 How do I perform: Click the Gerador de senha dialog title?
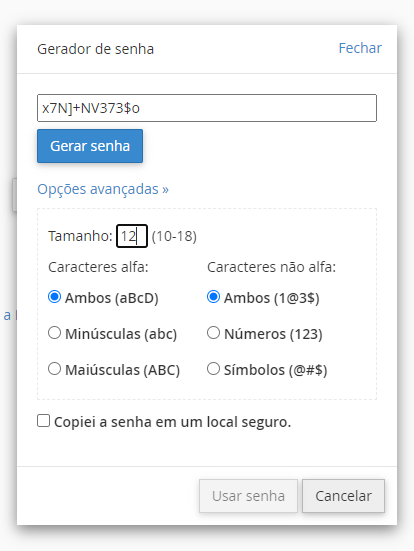tap(96, 49)
